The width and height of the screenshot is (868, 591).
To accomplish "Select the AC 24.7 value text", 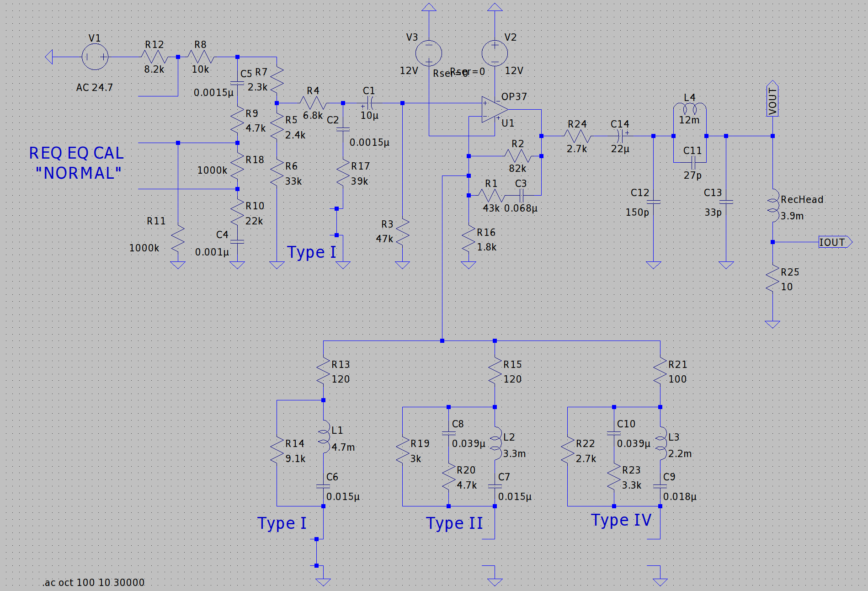I will [94, 87].
